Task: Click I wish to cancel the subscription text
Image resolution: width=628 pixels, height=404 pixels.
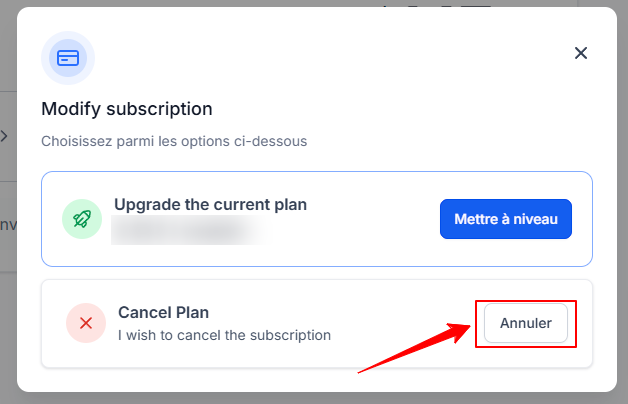Action: 225,335
